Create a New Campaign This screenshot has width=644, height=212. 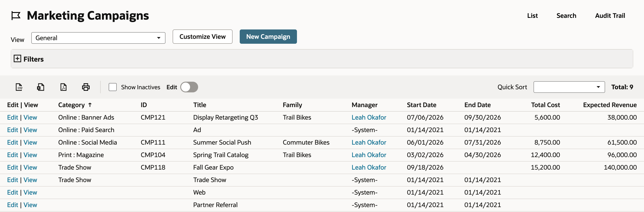coord(268,37)
